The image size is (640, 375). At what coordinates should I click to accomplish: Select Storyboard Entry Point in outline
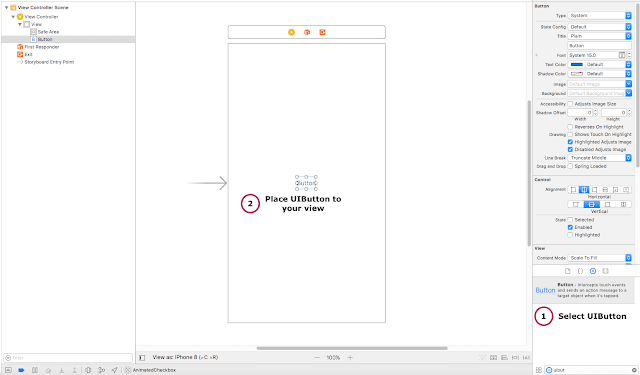(x=49, y=62)
